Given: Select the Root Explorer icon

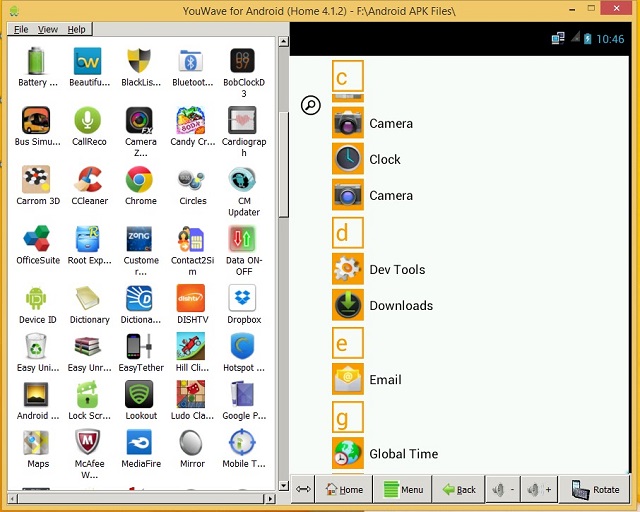Looking at the screenshot, I should click(x=87, y=238).
